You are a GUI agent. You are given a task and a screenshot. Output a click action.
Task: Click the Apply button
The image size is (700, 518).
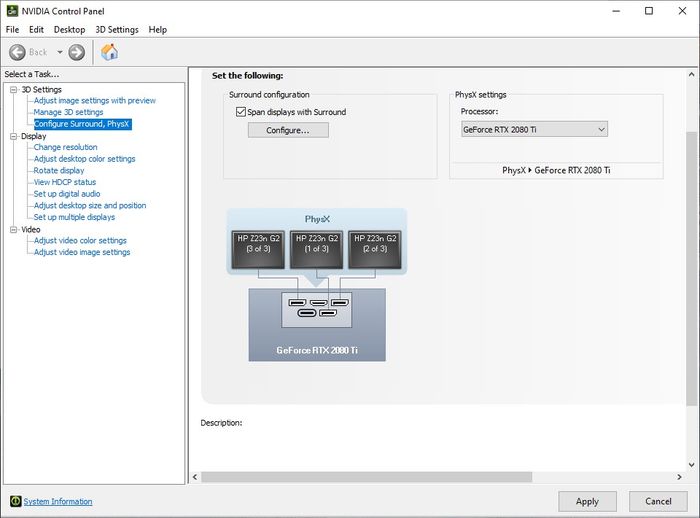587,501
